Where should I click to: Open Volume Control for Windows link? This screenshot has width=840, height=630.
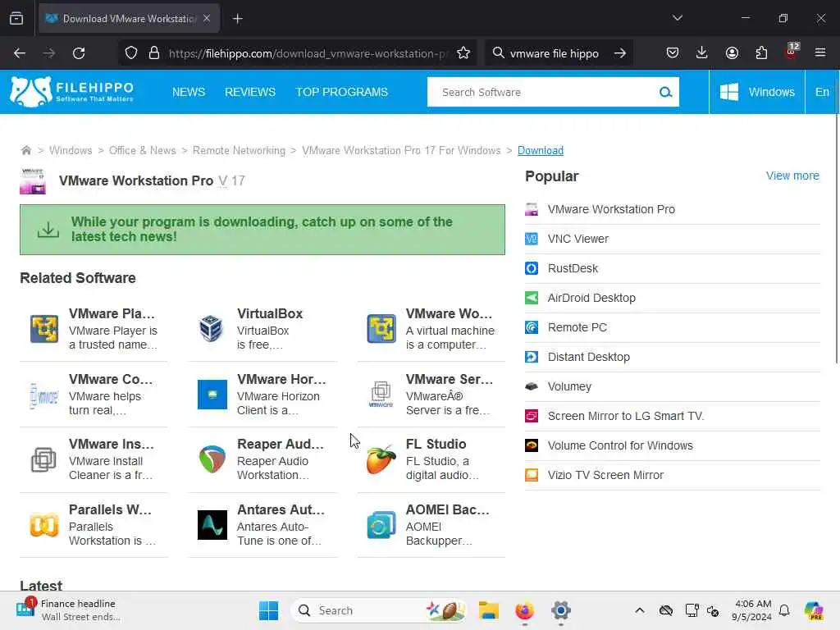pyautogui.click(x=620, y=445)
